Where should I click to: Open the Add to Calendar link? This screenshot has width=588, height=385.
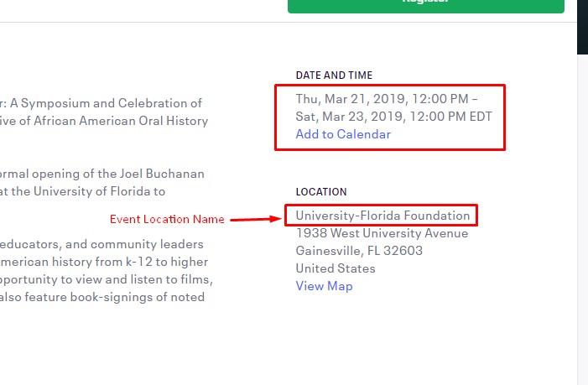point(343,134)
